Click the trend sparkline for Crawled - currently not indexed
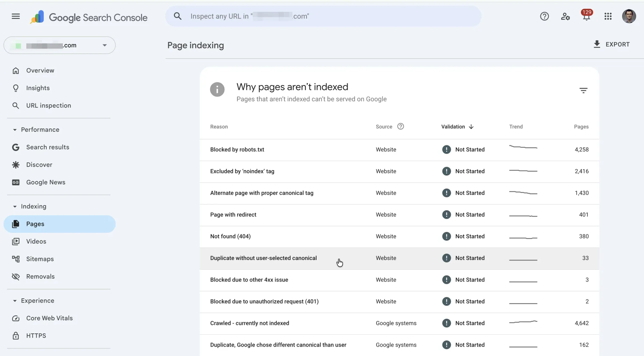 (523, 322)
